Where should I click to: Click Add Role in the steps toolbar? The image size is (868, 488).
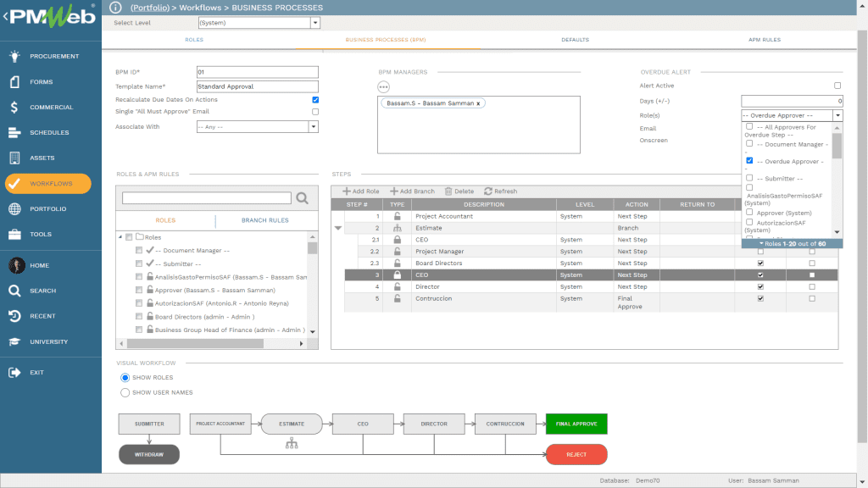click(x=360, y=191)
